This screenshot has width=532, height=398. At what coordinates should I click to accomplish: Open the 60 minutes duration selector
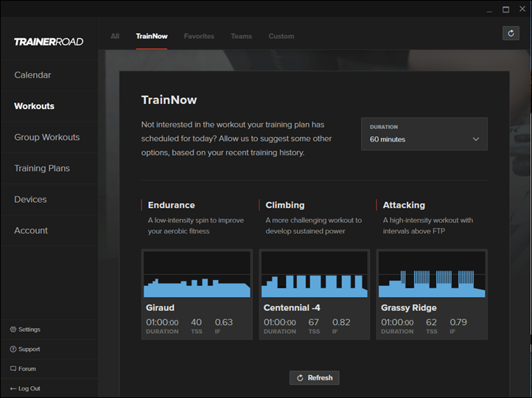(424, 134)
